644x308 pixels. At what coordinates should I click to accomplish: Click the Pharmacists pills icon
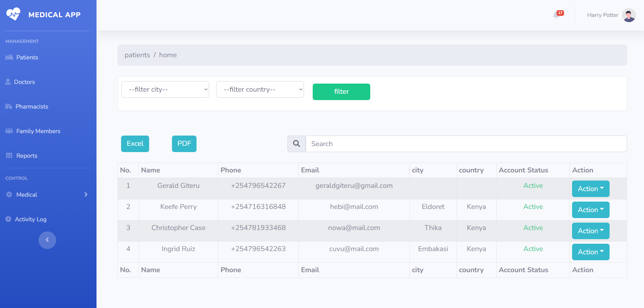[9, 106]
